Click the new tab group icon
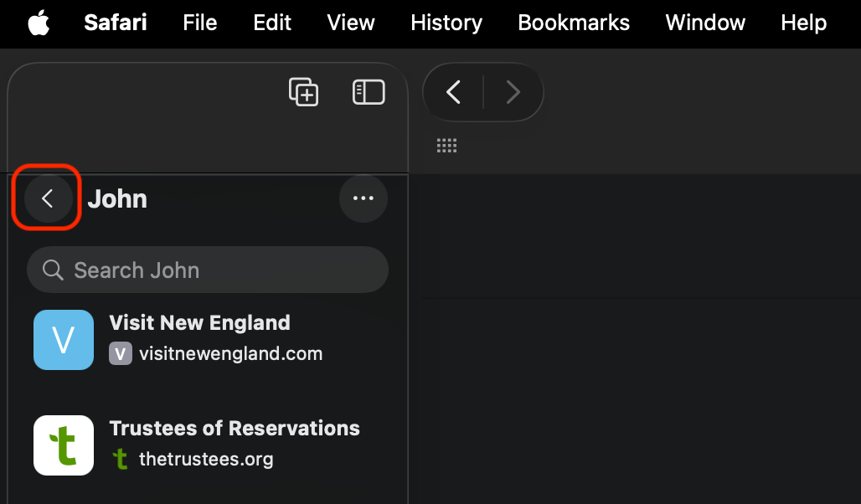The width and height of the screenshot is (861, 504). coord(304,92)
